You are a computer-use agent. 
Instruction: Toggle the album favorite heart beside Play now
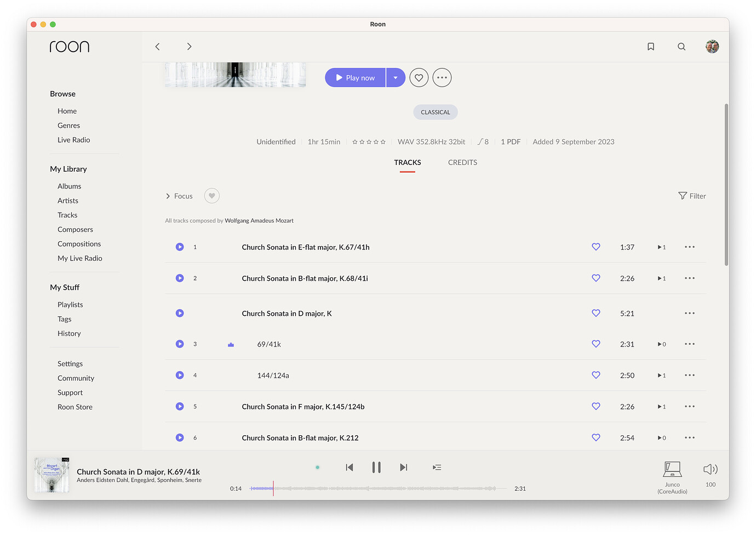[419, 77]
